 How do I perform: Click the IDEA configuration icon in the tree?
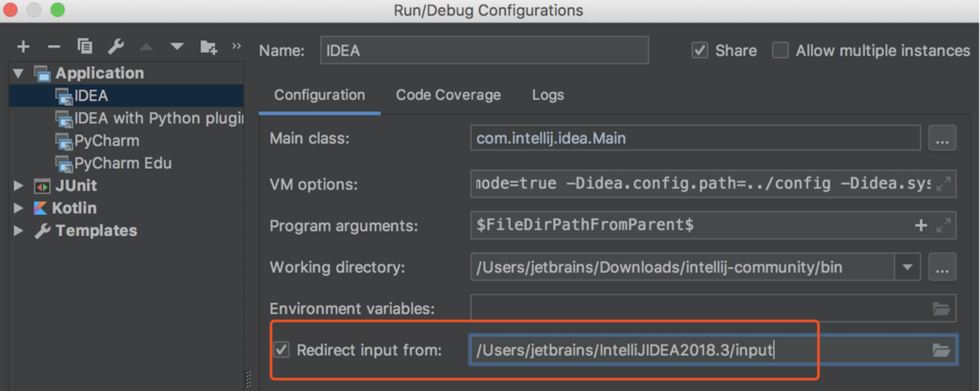pyautogui.click(x=64, y=96)
